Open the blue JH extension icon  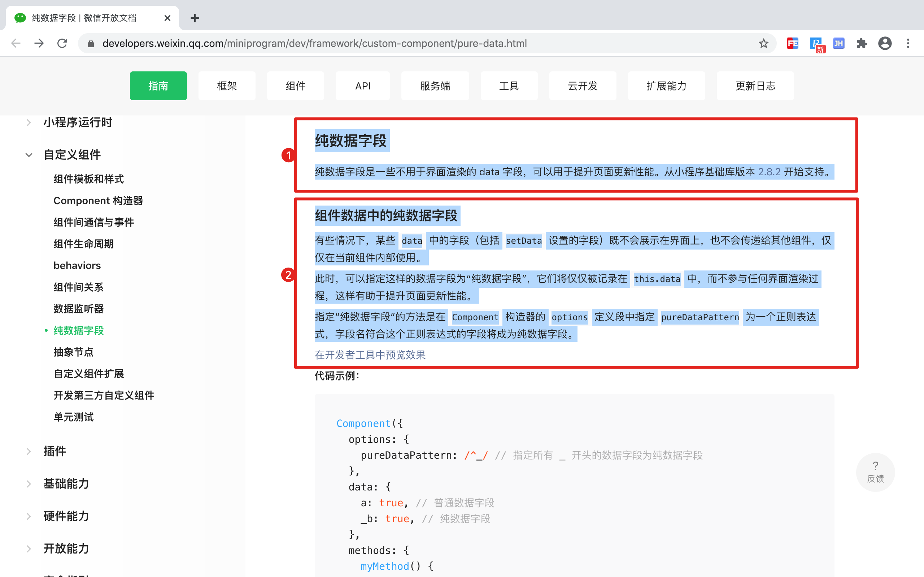[838, 44]
